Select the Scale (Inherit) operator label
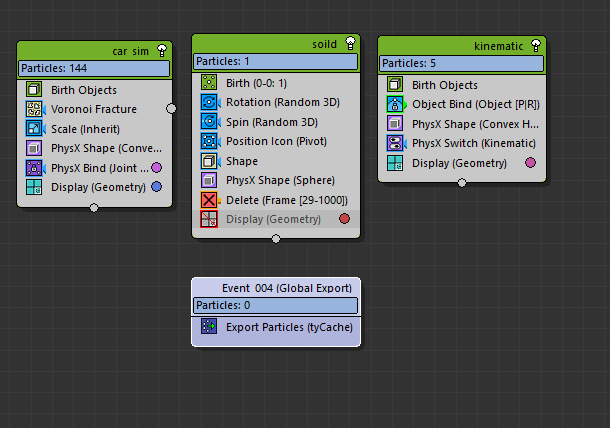The width and height of the screenshot is (610, 428). coord(86,129)
